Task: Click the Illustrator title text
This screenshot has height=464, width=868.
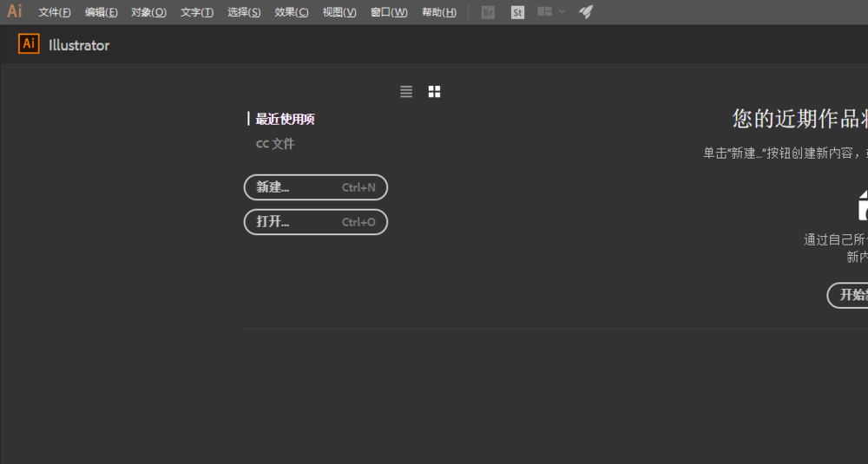Action: [79, 45]
